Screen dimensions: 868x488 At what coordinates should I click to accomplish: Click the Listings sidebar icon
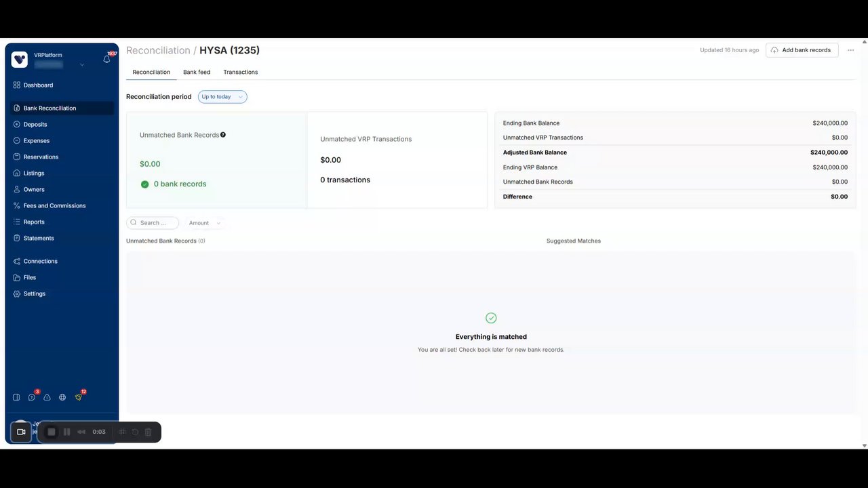click(x=17, y=174)
